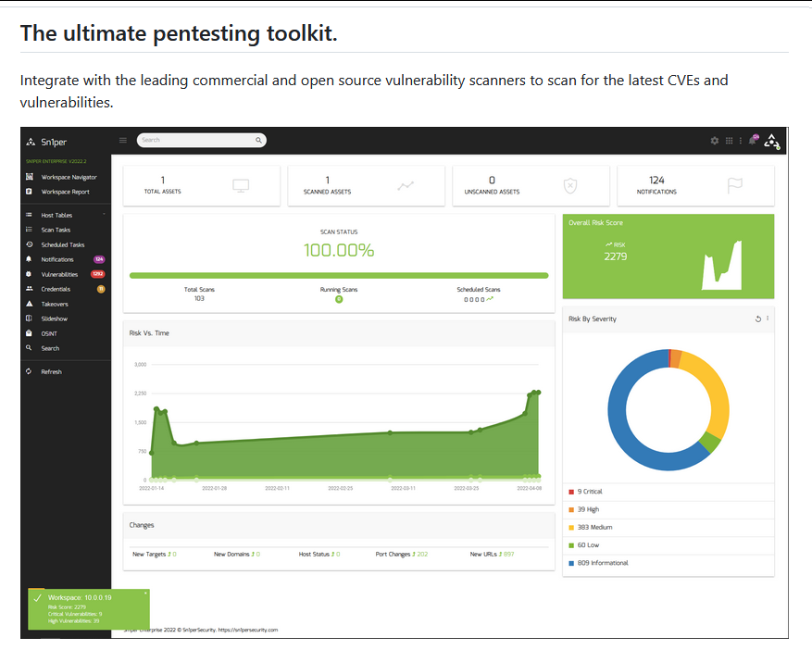This screenshot has width=812, height=650.
Task: Open the Workspace Navigator link
Action: click(x=69, y=177)
